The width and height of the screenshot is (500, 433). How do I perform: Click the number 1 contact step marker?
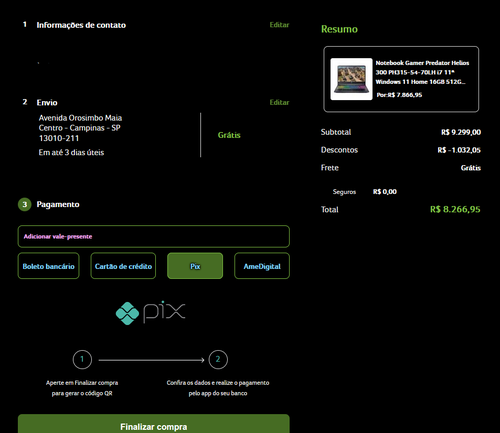tap(25, 24)
